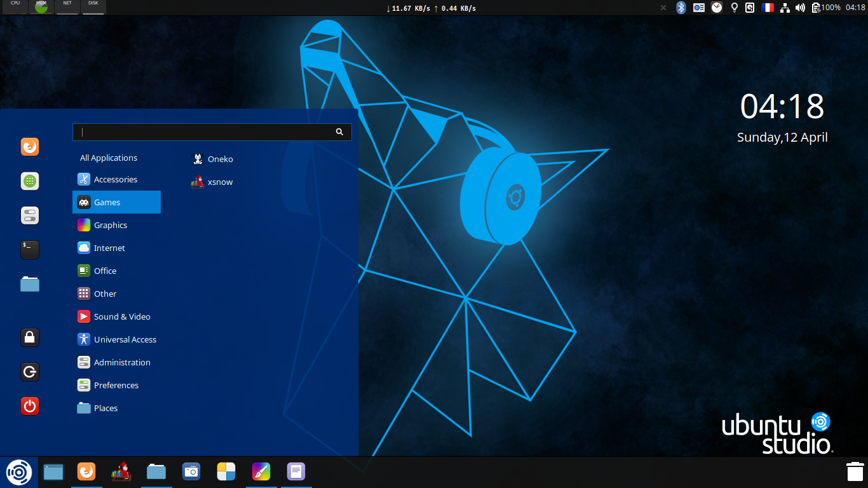This screenshot has height=488, width=868.
Task: Open the trash icon in the panel
Action: [855, 472]
